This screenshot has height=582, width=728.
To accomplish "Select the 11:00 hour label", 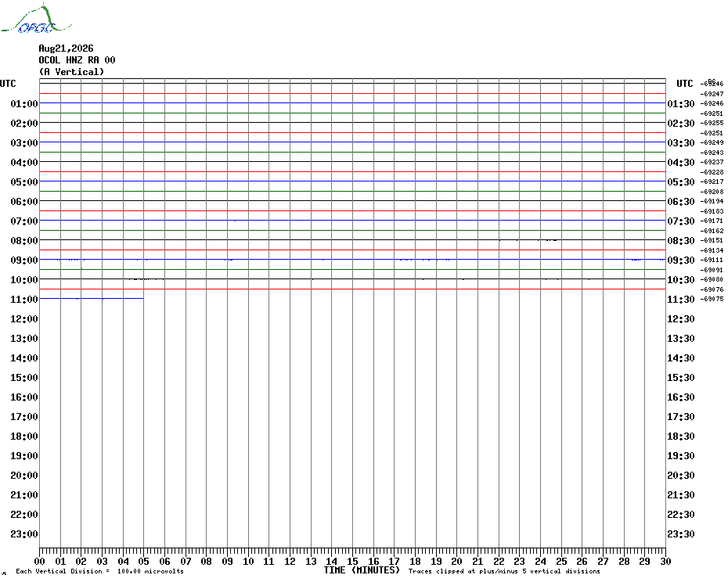I will coord(24,300).
